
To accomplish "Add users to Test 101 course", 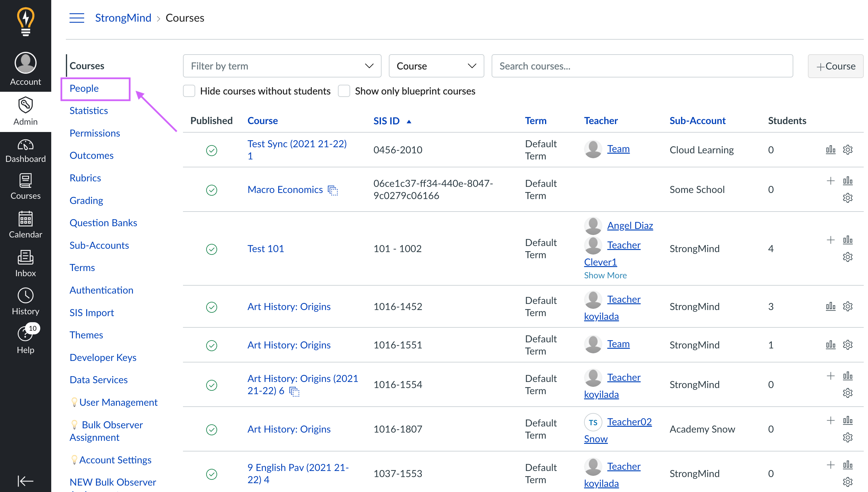I will pyautogui.click(x=830, y=240).
